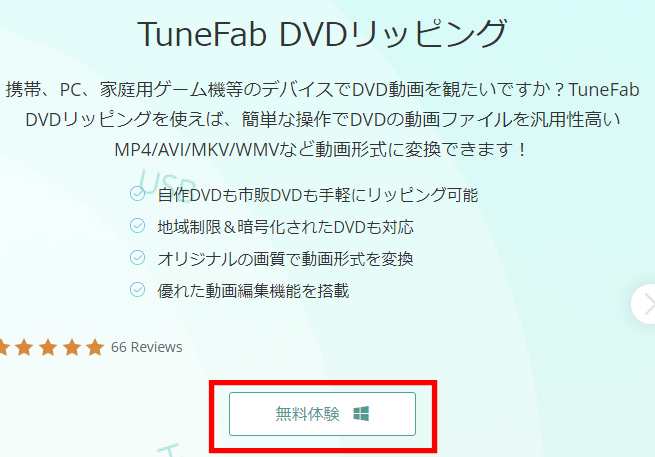Click the MP4/AVI/MKV/WMV description line
Image resolution: width=655 pixels, height=457 pixels.
click(320, 149)
